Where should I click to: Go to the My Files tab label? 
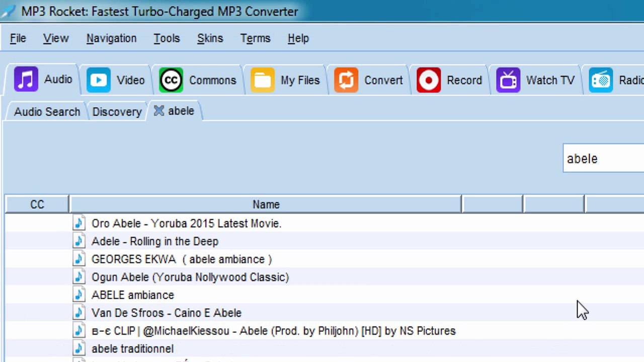pos(300,80)
